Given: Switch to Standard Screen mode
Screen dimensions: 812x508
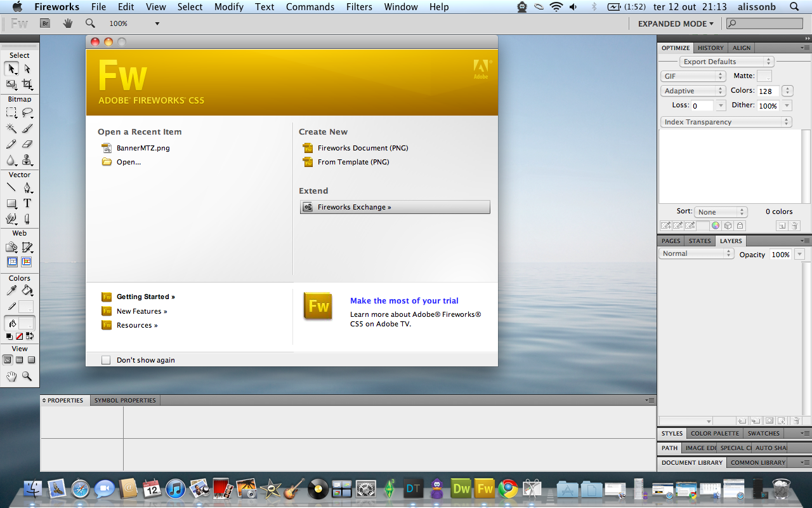Looking at the screenshot, I should click(x=8, y=360).
